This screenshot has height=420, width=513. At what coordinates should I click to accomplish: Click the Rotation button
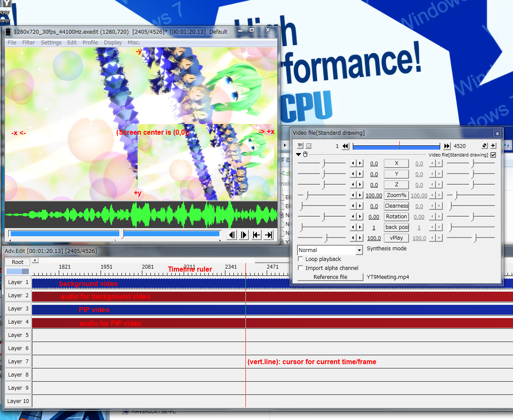tap(396, 217)
